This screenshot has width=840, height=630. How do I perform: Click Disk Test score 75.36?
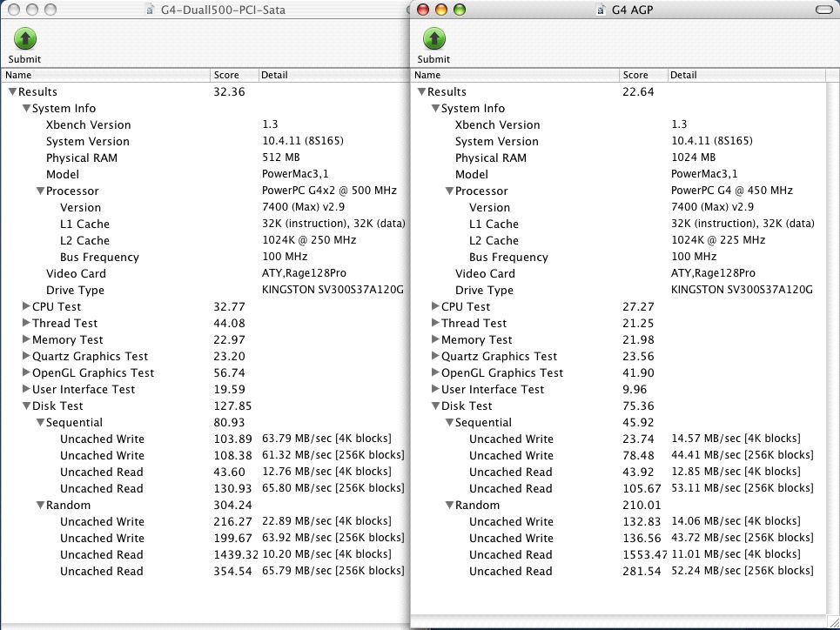pos(639,406)
